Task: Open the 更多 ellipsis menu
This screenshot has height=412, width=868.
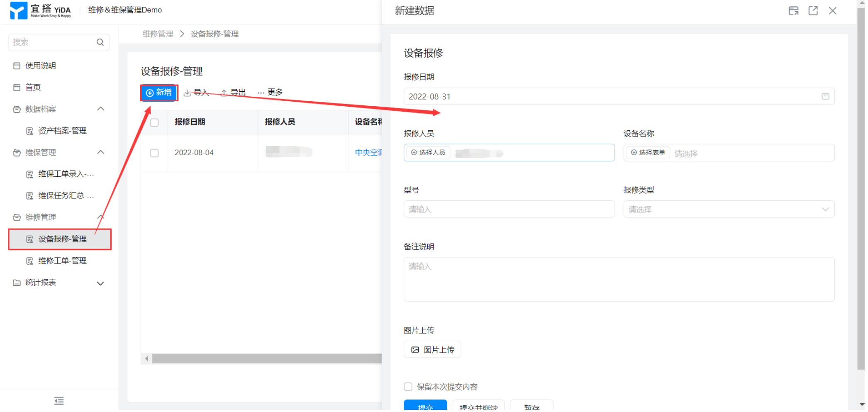Action: click(x=270, y=92)
